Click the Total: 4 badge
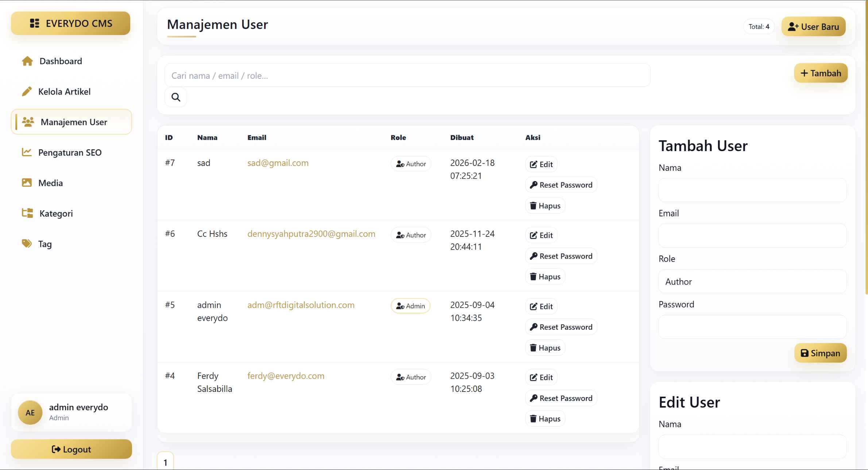Viewport: 868px width, 470px height. [x=759, y=27]
